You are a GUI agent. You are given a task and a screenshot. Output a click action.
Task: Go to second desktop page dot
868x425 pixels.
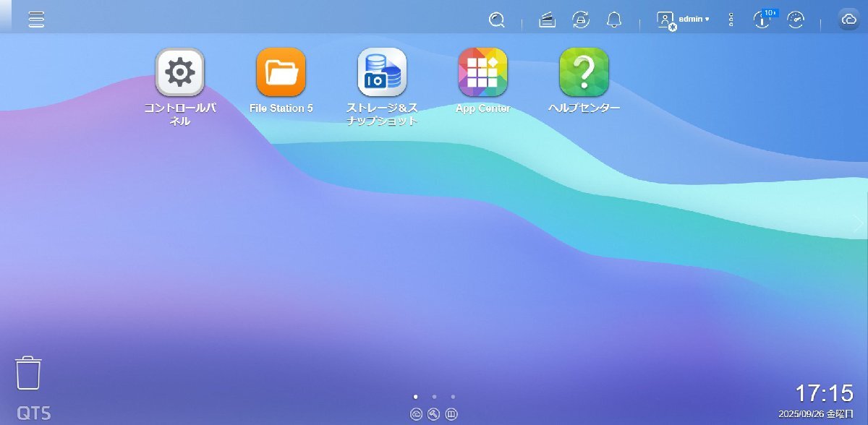point(434,396)
